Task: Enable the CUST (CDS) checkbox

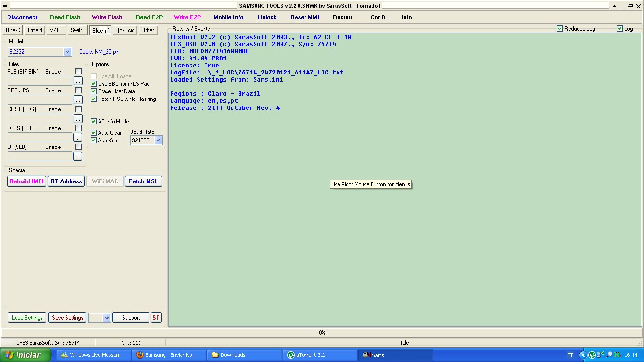Action: point(78,109)
